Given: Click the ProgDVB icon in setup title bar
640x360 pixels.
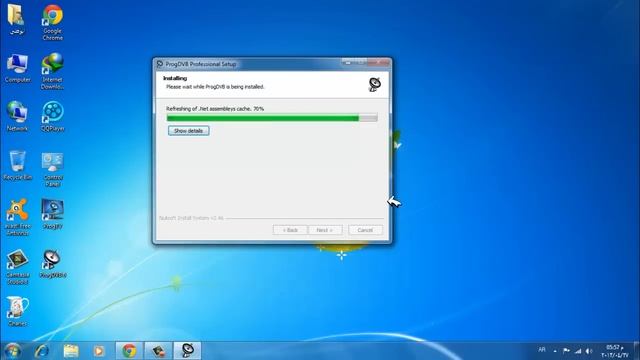Looking at the screenshot, I should 160,64.
